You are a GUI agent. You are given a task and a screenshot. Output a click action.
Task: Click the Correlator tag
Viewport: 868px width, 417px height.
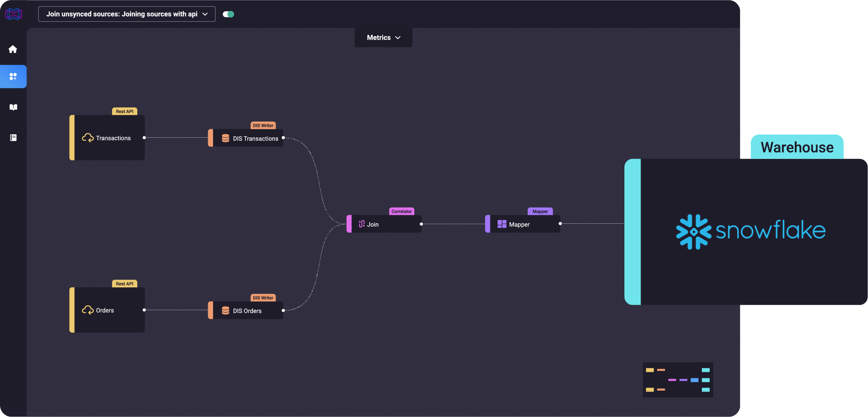point(402,211)
